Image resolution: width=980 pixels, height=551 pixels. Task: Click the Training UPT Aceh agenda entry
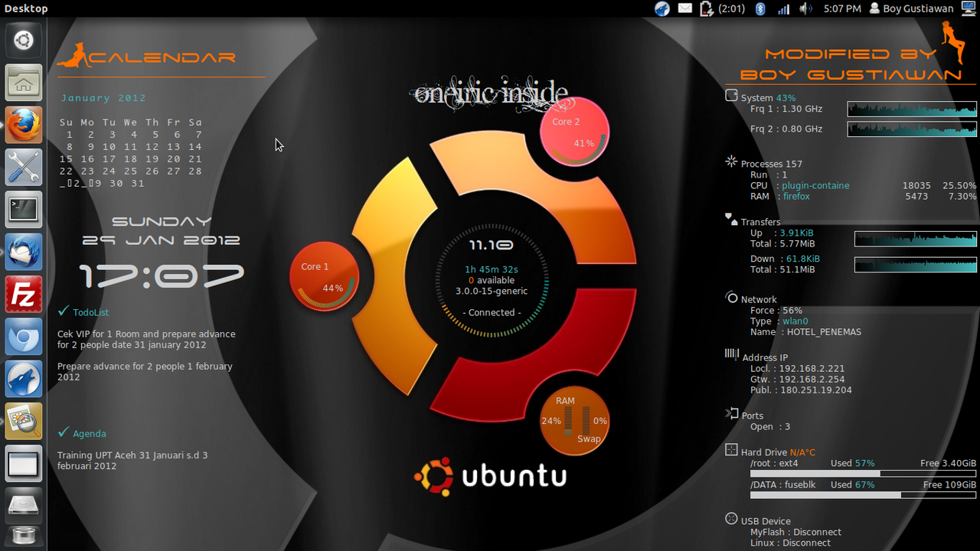point(132,460)
